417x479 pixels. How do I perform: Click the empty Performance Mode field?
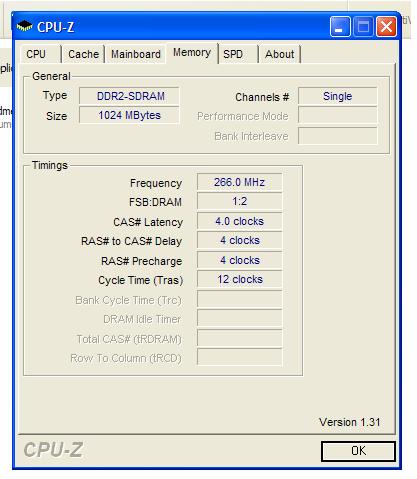pyautogui.click(x=338, y=116)
